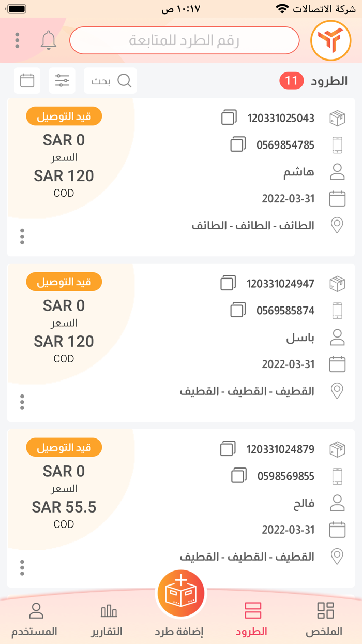Tap the إضافة طرد add parcel button

(181, 593)
